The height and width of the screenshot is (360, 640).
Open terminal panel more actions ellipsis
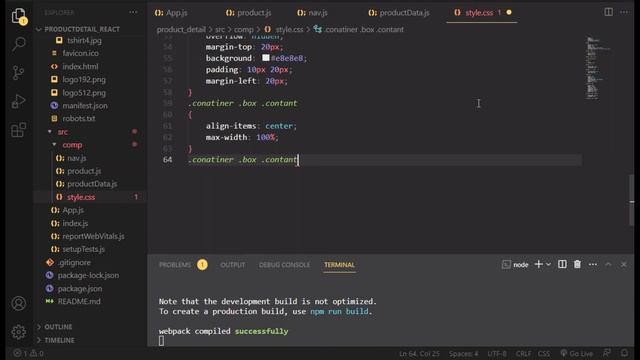pos(593,264)
